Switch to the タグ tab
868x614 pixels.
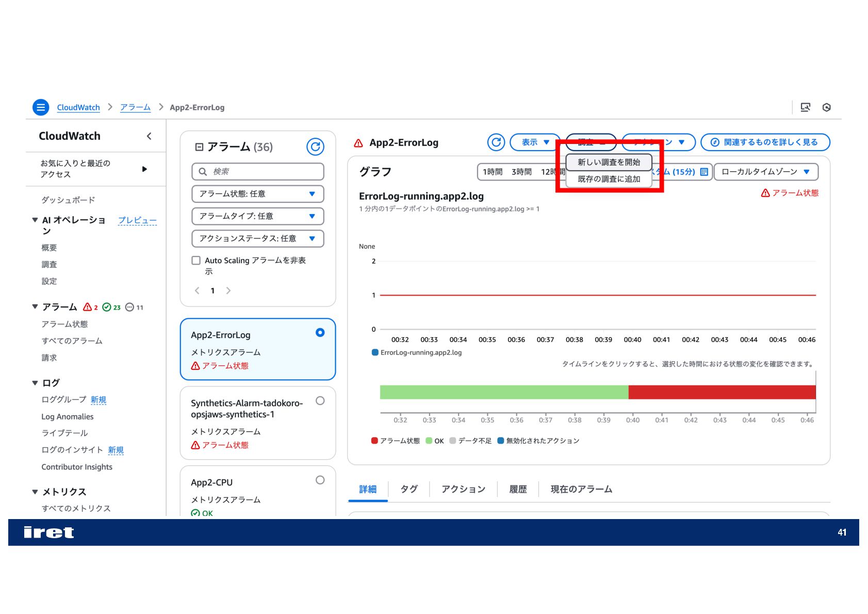409,489
